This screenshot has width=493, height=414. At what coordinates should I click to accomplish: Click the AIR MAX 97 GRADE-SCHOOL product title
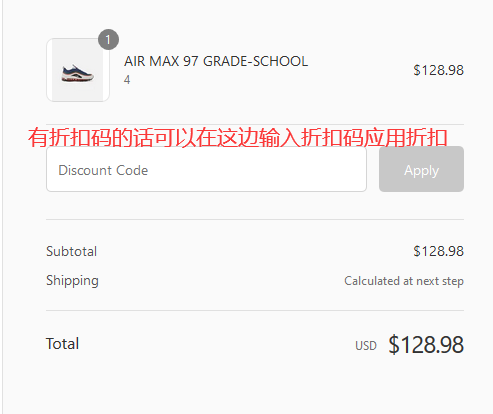[x=216, y=61]
